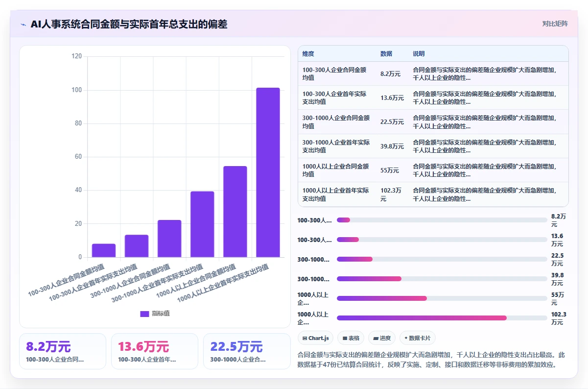588x389 pixels.
Task: Click the 55万元 value in the table
Action: (390, 170)
